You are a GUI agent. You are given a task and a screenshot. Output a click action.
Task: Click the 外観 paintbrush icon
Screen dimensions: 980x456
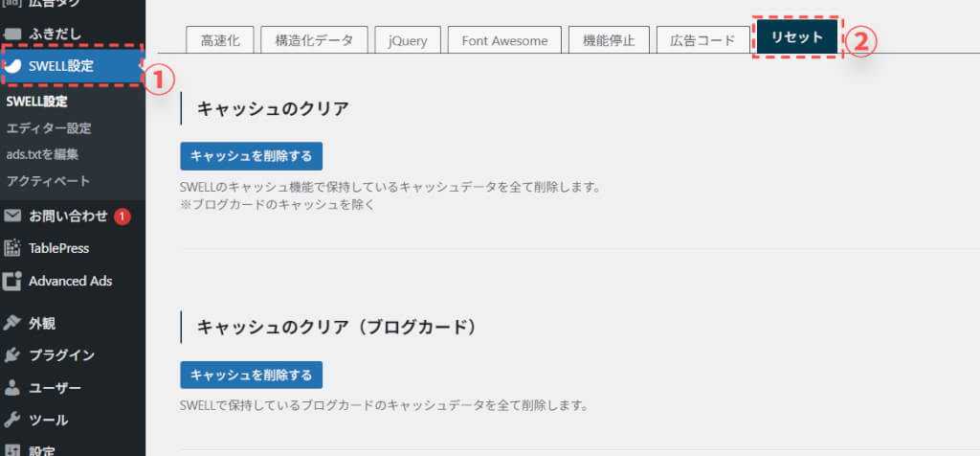coord(12,323)
